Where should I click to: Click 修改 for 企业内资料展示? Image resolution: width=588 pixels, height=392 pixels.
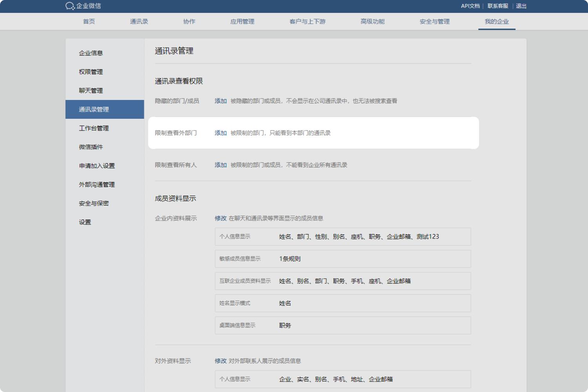(220, 218)
